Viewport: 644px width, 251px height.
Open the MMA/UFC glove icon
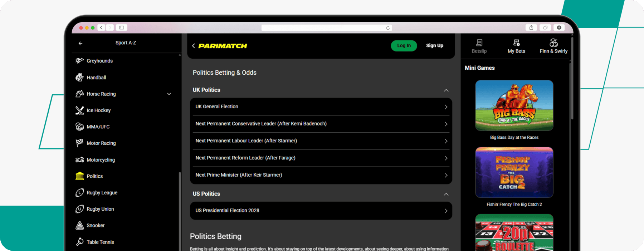pos(79,127)
